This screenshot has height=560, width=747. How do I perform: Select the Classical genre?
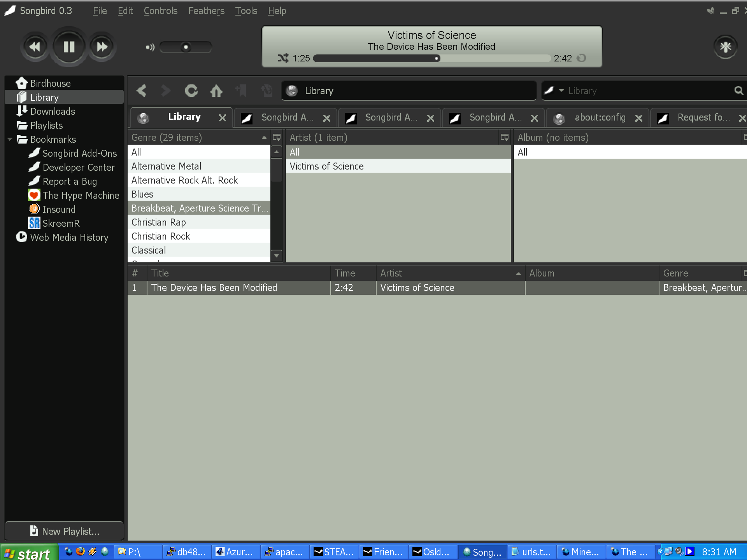click(199, 250)
